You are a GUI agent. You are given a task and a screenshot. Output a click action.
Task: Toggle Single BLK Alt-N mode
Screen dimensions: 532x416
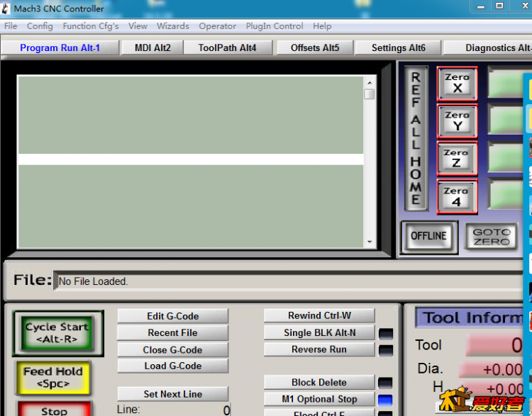tap(319, 333)
